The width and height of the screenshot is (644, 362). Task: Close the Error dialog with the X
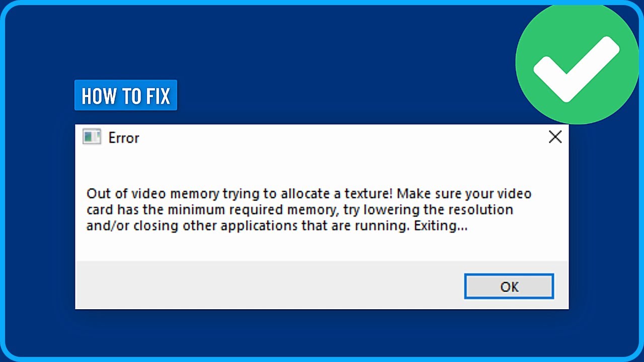click(555, 137)
